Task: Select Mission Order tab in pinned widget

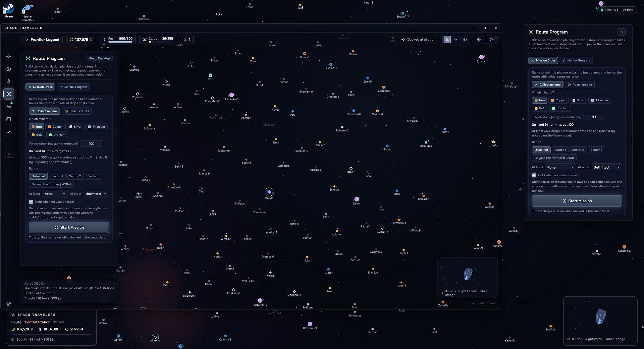Action: pos(543,60)
